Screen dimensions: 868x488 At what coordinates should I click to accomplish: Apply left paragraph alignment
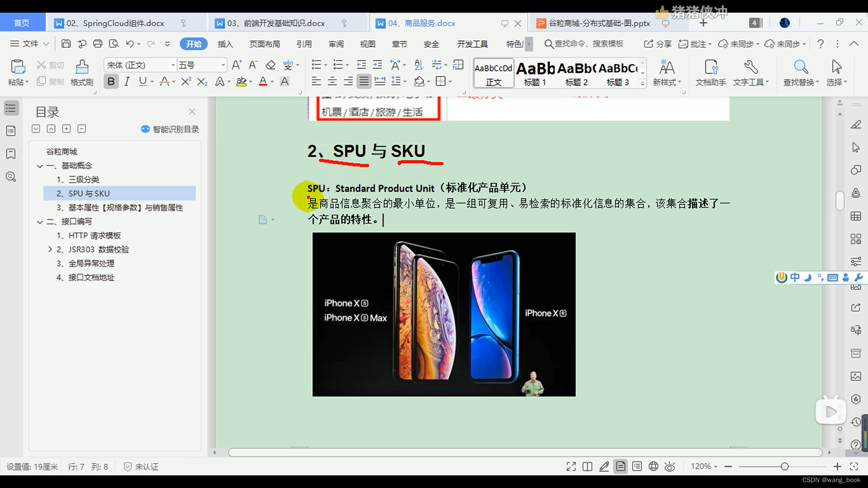tap(316, 81)
